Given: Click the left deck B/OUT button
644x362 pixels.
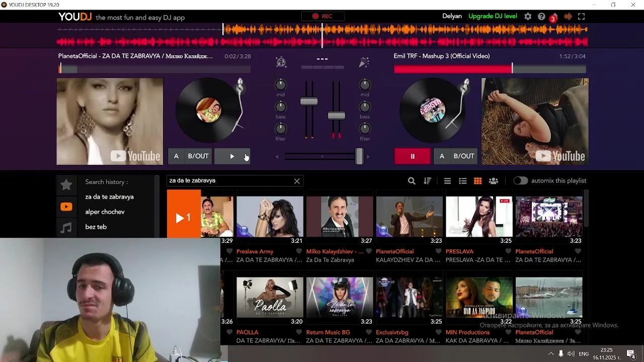Looking at the screenshot, I should pos(198,156).
